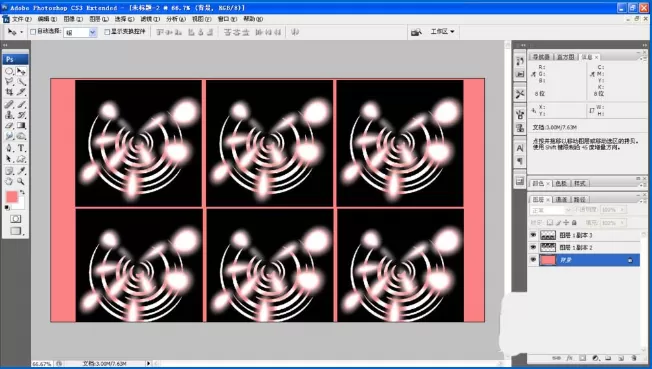Select the Slice tool
The image size is (652, 369).
point(21,92)
